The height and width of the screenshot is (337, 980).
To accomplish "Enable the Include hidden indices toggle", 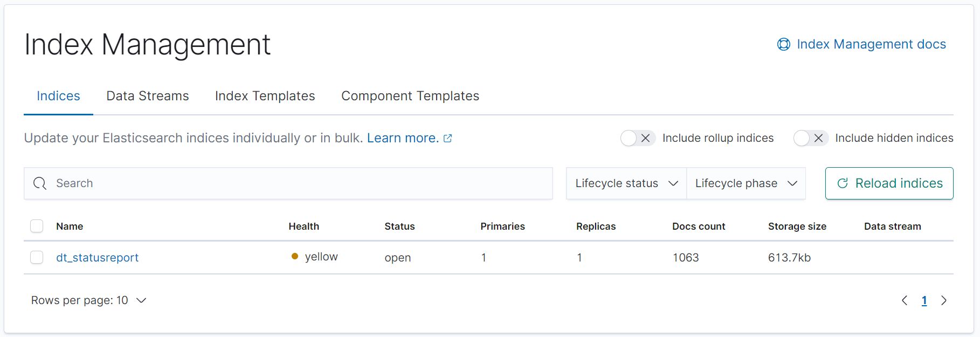I will 811,138.
